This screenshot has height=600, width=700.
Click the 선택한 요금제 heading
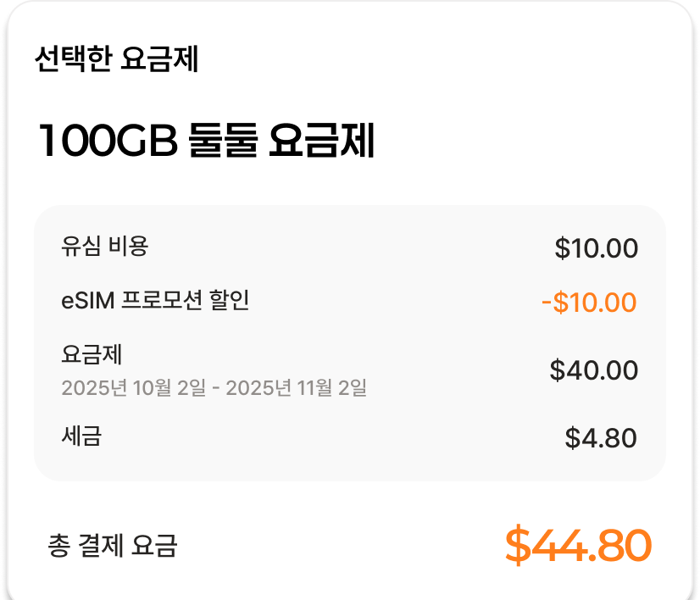click(116, 59)
